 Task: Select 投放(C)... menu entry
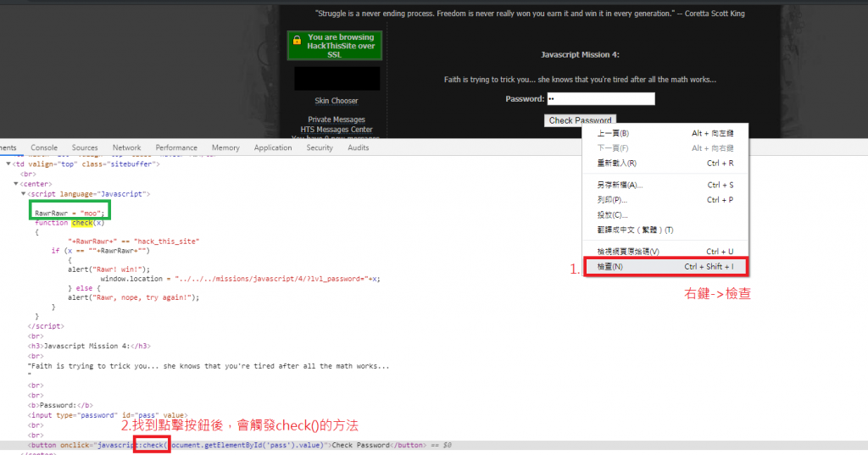665,214
